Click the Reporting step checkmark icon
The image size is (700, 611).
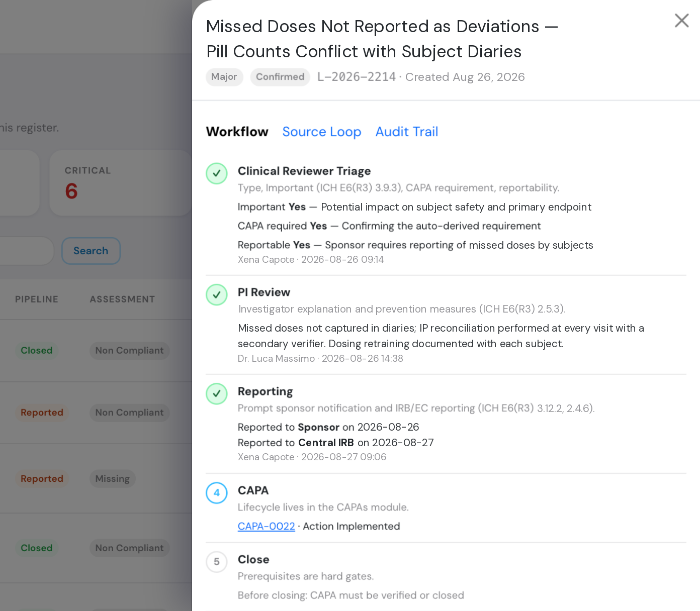pyautogui.click(x=217, y=393)
